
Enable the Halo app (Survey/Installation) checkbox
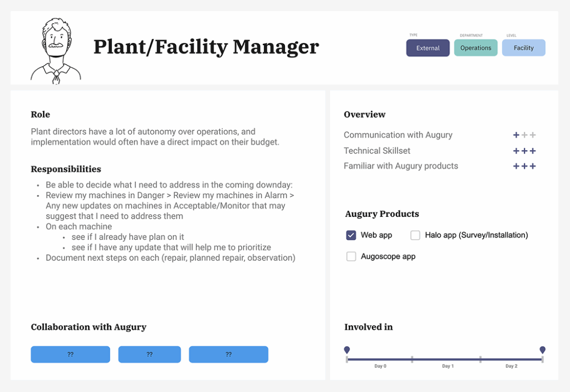(x=415, y=235)
